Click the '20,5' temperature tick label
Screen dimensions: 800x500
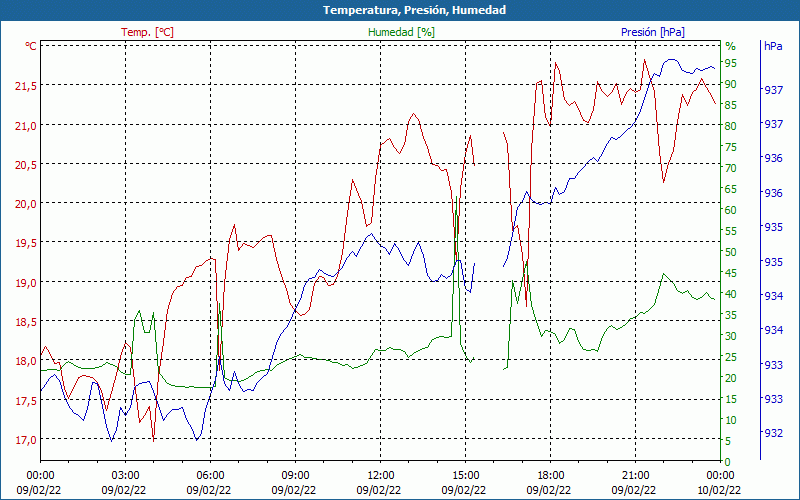26,165
